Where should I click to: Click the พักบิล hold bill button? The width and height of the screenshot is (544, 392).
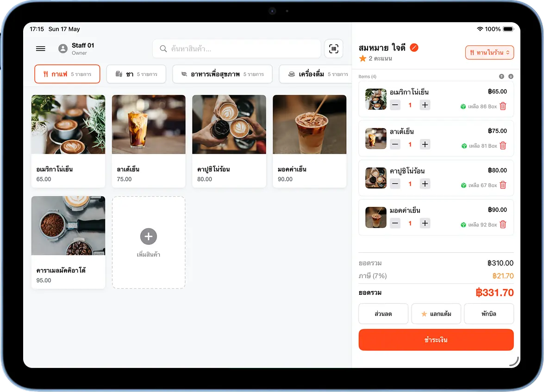[489, 314]
